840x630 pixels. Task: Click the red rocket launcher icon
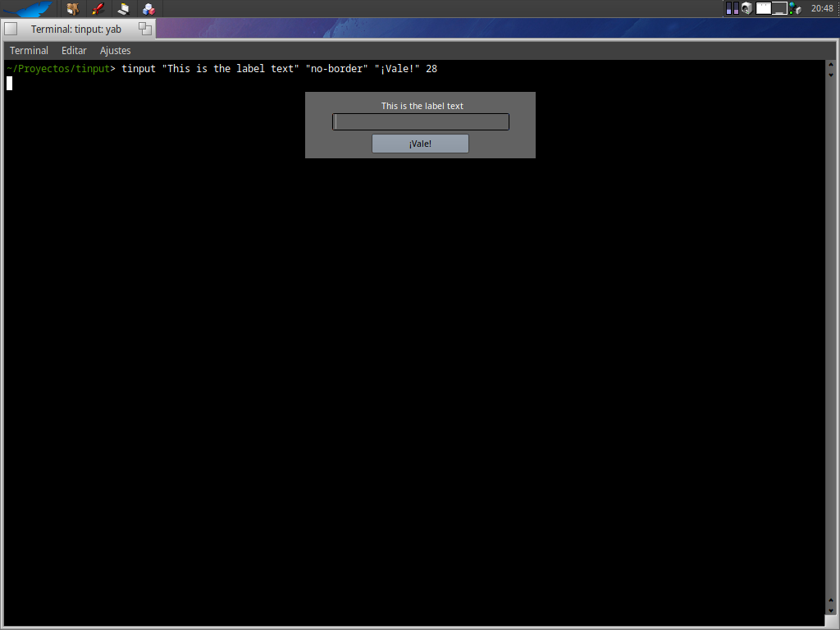[98, 9]
